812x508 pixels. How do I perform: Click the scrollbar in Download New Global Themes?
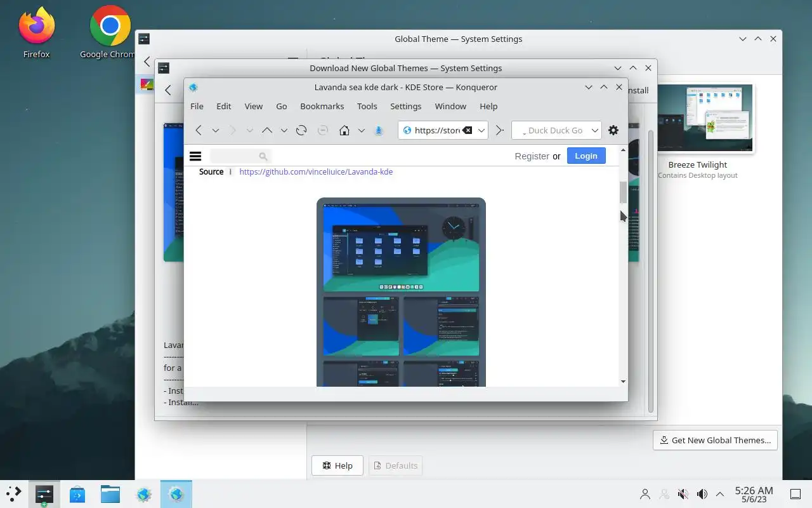[651, 271]
